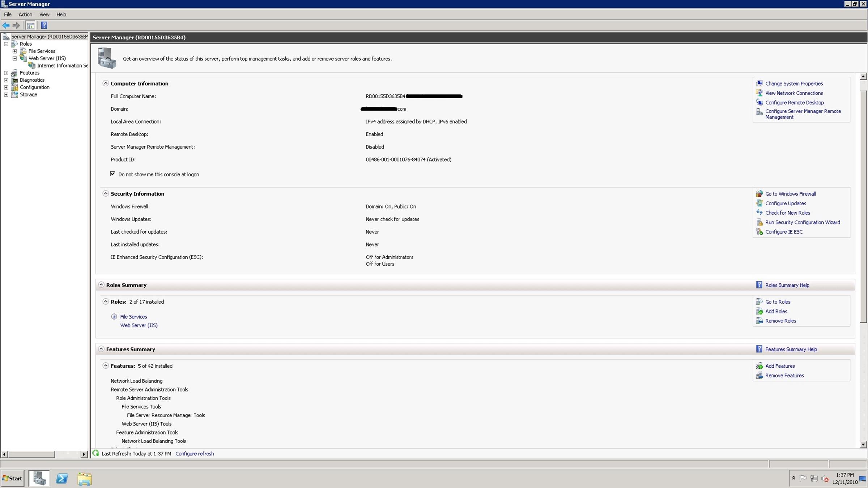Click the taskbar clock showing 1:37 PM

coord(845,478)
